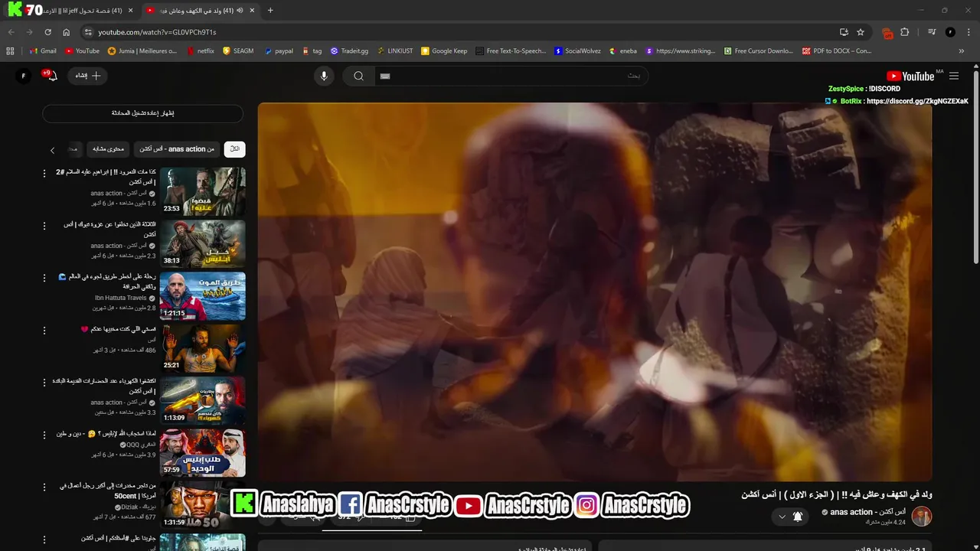This screenshot has width=980, height=551.
Task: Open Chrome extensions puzzle icon
Action: [x=905, y=32]
